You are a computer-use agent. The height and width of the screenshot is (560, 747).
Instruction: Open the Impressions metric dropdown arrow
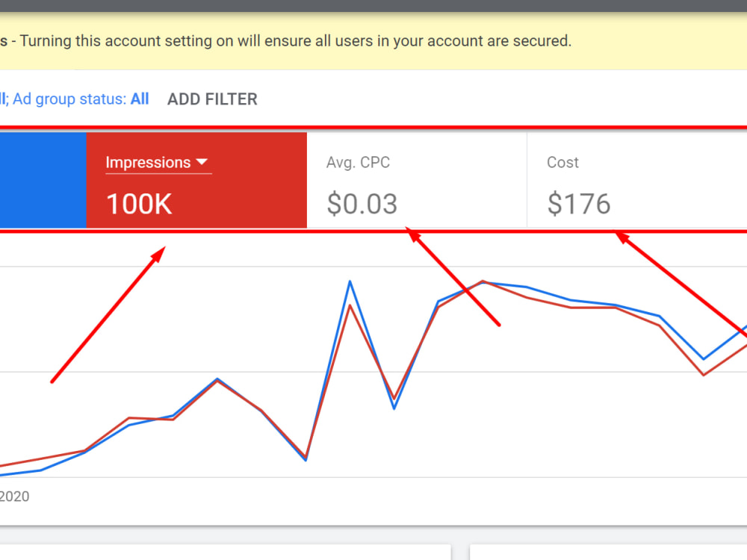point(202,162)
